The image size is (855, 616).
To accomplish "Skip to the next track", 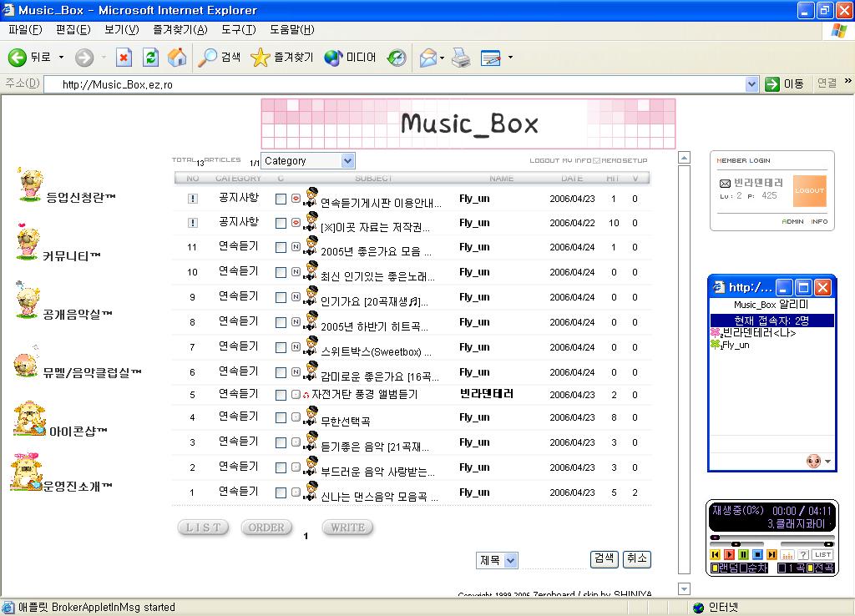I will coord(772,554).
